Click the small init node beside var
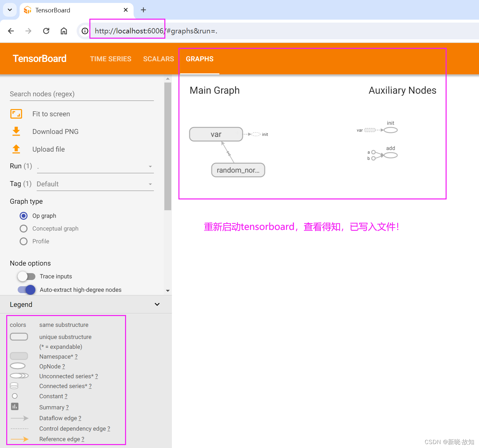Screen dimensions: 479x448 click(x=256, y=134)
